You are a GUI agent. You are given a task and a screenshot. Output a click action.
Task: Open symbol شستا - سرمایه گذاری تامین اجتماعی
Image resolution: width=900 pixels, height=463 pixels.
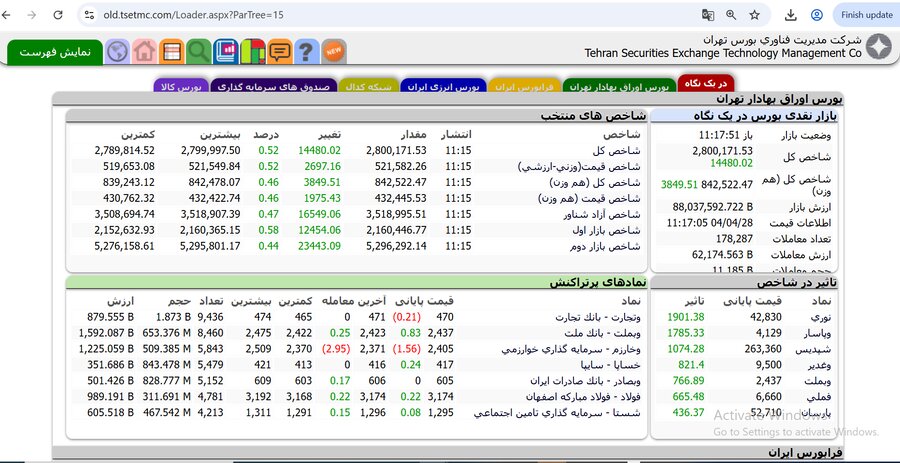(557, 413)
